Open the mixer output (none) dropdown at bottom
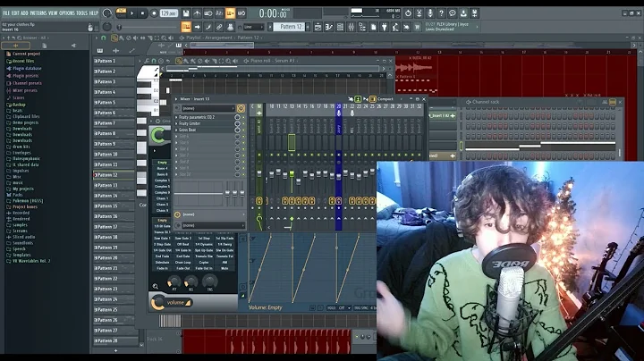644x361 pixels. point(212,225)
